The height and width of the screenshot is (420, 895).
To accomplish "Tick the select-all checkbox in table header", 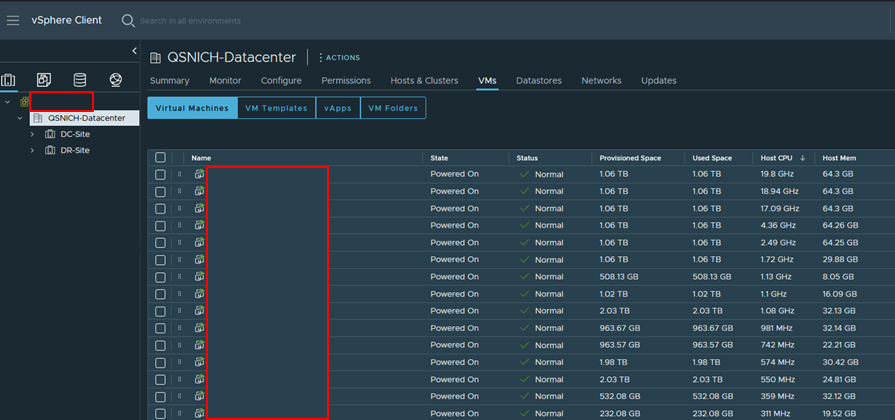I will (160, 158).
